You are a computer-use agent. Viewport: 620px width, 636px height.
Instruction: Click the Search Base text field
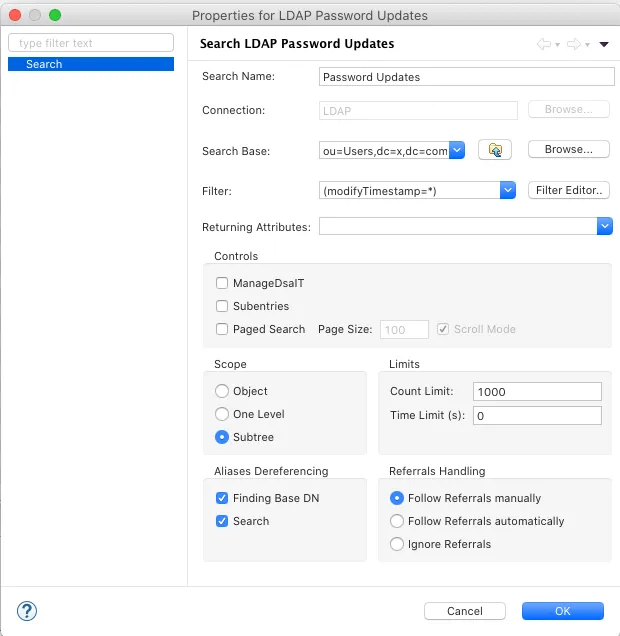[x=384, y=150]
